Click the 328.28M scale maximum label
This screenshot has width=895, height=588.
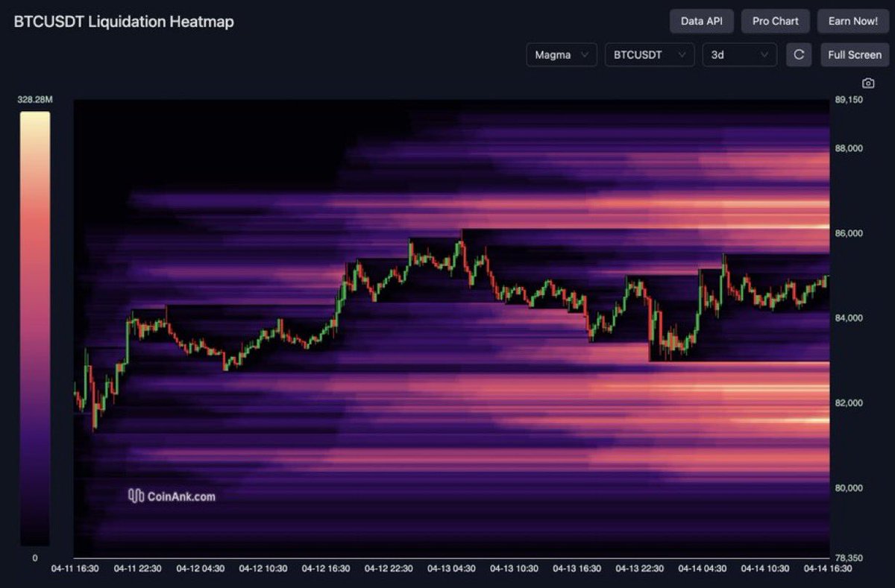pyautogui.click(x=35, y=99)
